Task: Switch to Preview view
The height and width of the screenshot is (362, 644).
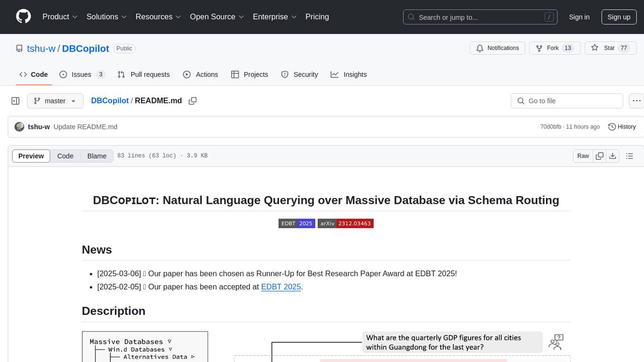Action: coord(31,156)
